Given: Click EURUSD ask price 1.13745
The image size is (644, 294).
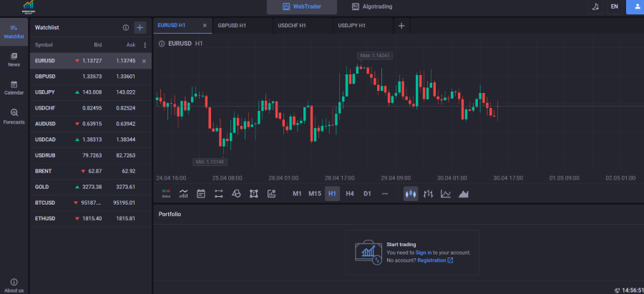Looking at the screenshot, I should (126, 61).
